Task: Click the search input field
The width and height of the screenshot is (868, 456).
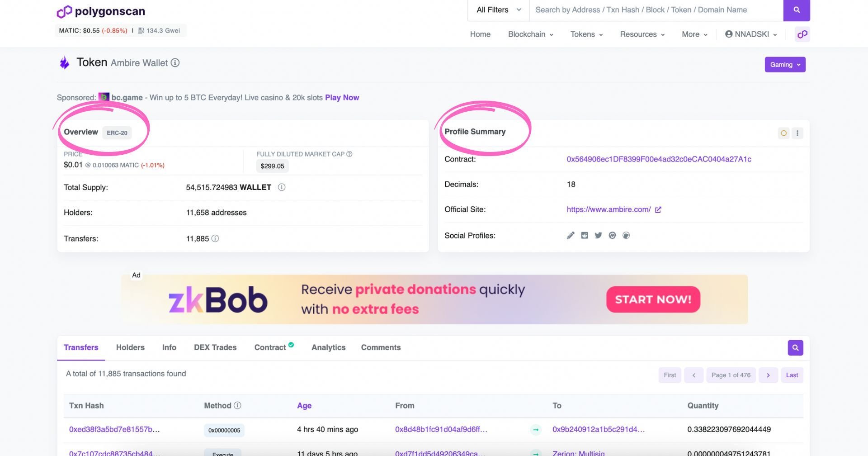Action: [x=656, y=10]
